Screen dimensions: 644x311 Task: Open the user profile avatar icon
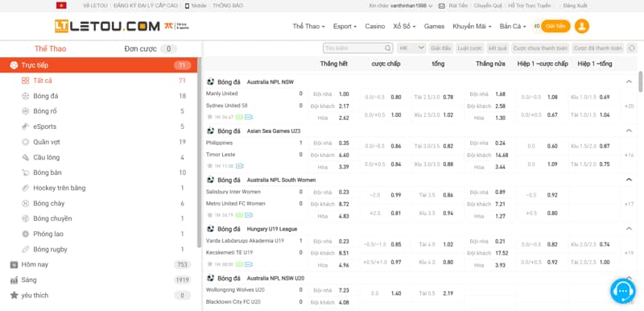[581, 27]
